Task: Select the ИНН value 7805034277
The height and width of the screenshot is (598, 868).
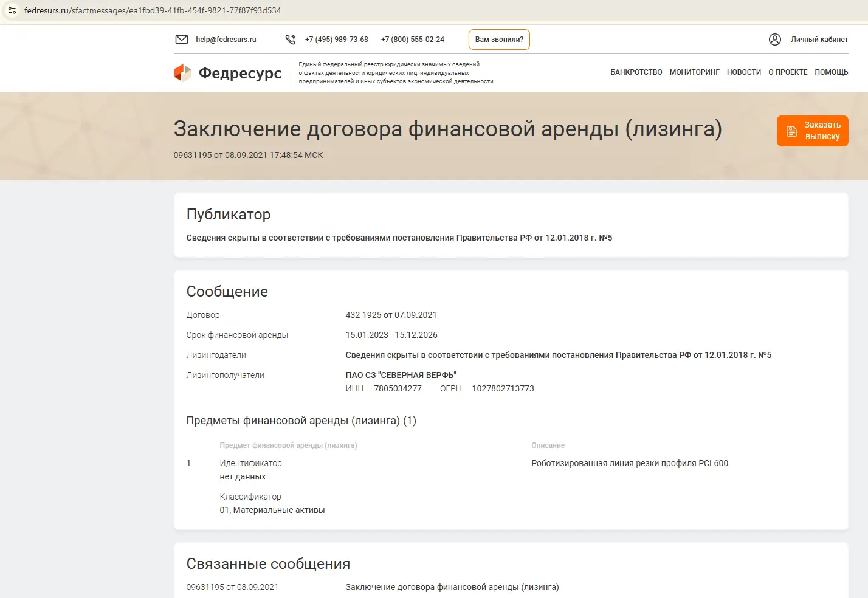Action: [x=398, y=388]
